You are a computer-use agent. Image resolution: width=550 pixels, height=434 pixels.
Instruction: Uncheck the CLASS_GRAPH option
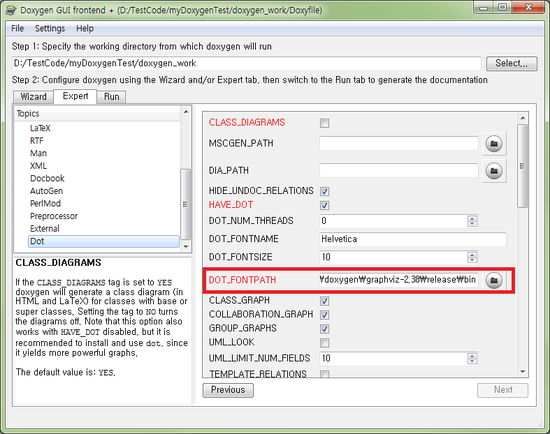324,301
